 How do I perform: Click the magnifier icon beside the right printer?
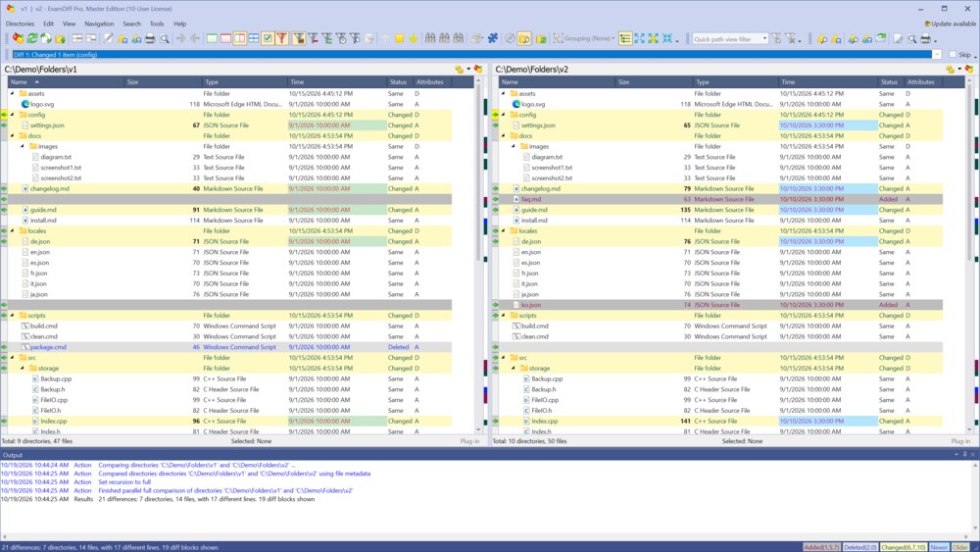[911, 39]
